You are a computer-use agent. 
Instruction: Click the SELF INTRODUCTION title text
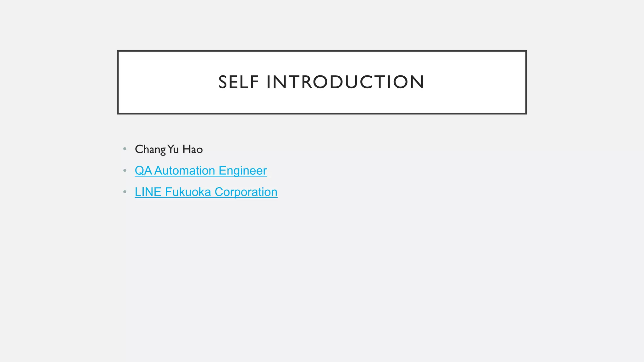(x=321, y=82)
